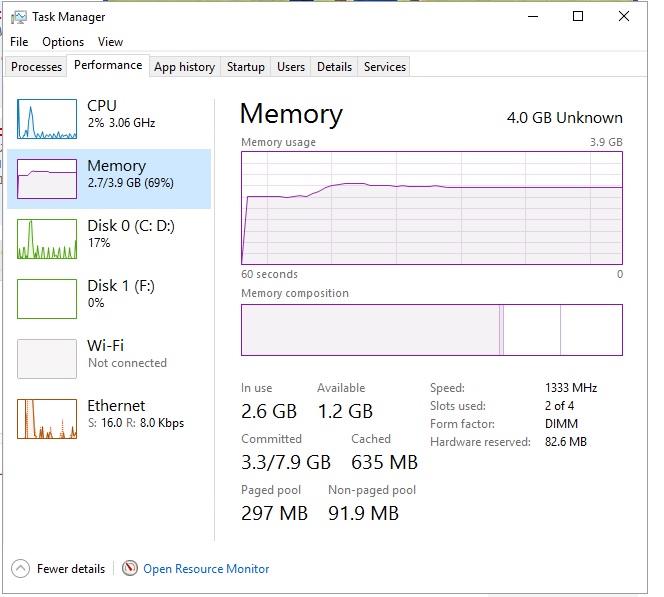Click the Paged pool 297 MB value
This screenshot has height=597, width=664.
click(274, 513)
